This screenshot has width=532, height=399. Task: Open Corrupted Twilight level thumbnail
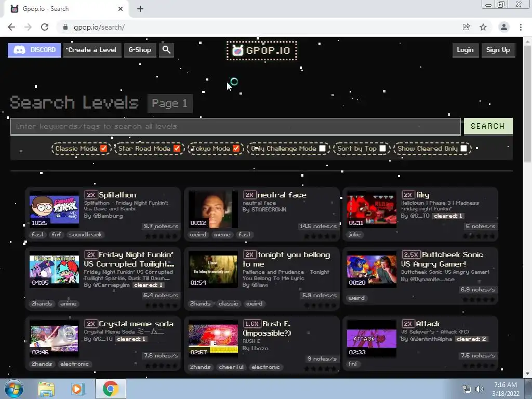point(54,270)
